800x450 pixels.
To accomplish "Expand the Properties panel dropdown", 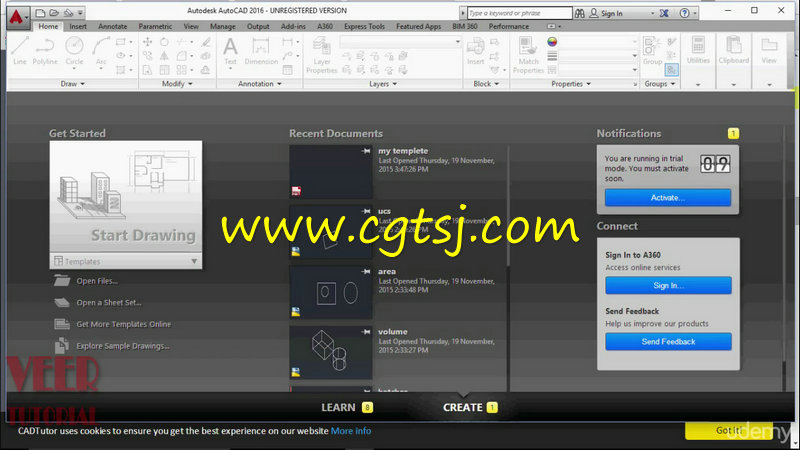I will (x=571, y=84).
